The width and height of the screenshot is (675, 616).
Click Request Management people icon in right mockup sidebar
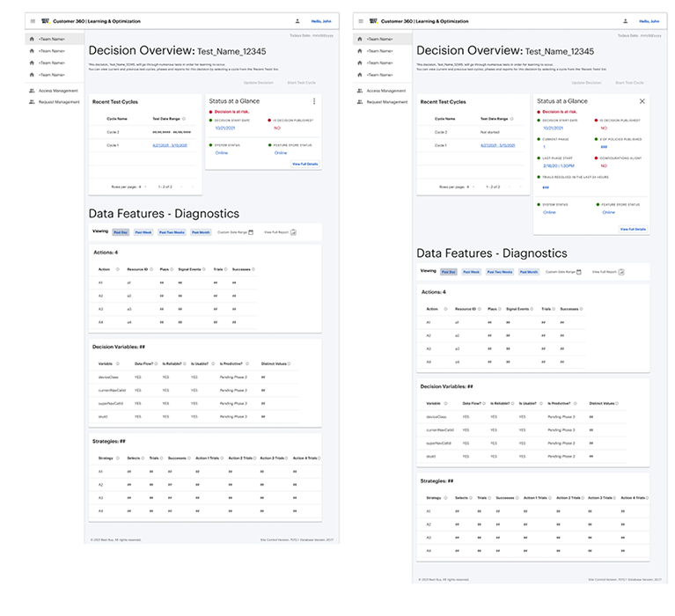[361, 102]
